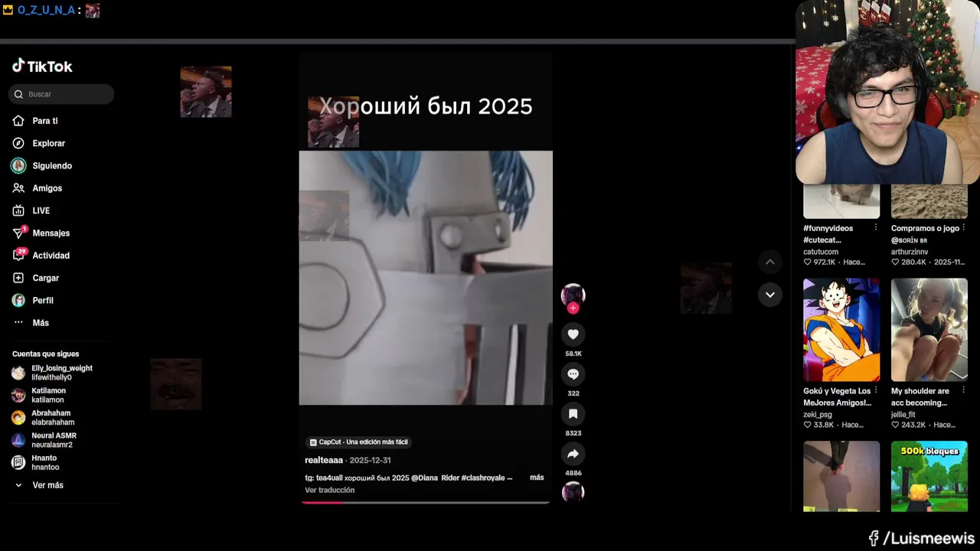Viewport: 980px width, 551px height.
Task: Open My shoulder are acc becoming video
Action: (929, 330)
